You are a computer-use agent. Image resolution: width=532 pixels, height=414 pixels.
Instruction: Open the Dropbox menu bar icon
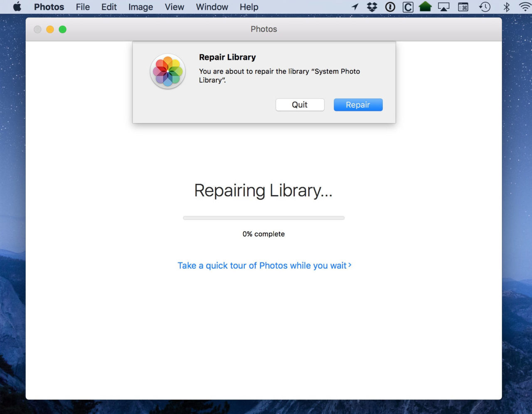[372, 7]
